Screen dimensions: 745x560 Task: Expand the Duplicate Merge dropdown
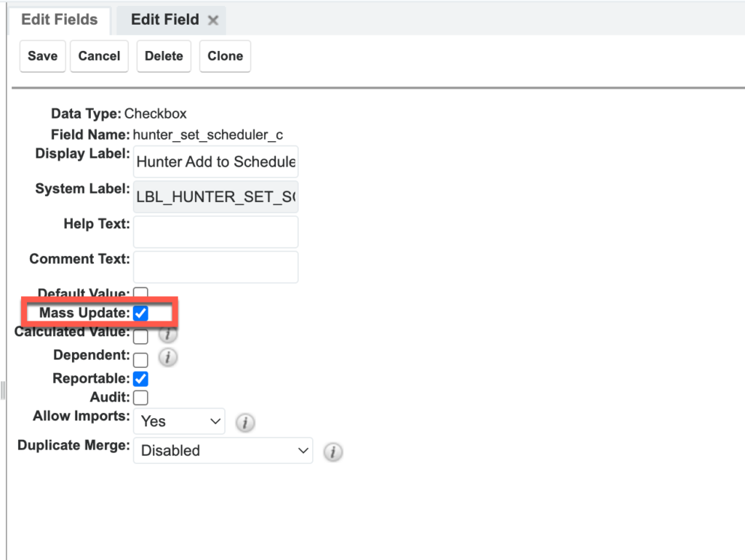point(223,451)
